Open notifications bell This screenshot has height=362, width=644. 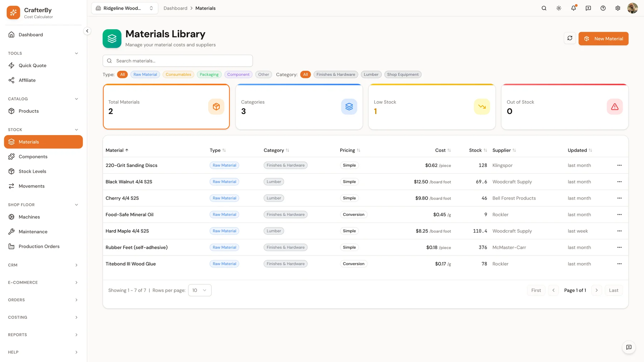click(x=574, y=8)
